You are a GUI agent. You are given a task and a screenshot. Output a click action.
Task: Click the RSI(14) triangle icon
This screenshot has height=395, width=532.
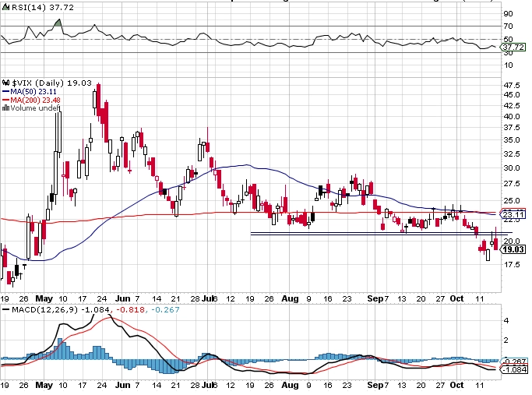5,7
